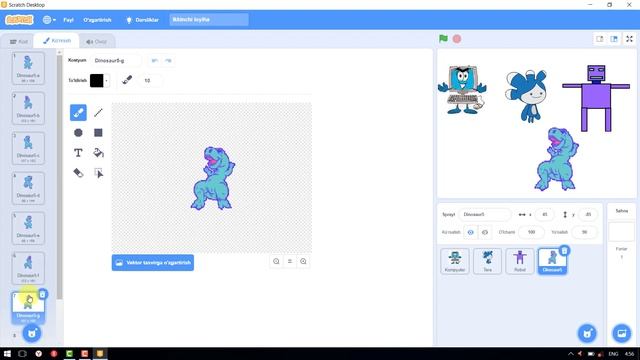640x360 pixels.
Task: Click the brush size icon
Action: (x=127, y=80)
